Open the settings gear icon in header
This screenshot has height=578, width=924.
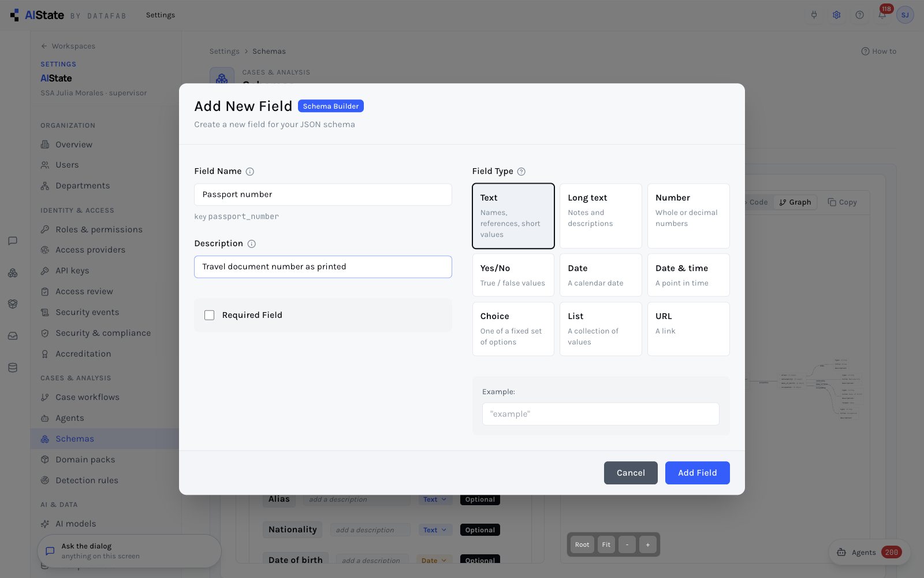(x=837, y=15)
